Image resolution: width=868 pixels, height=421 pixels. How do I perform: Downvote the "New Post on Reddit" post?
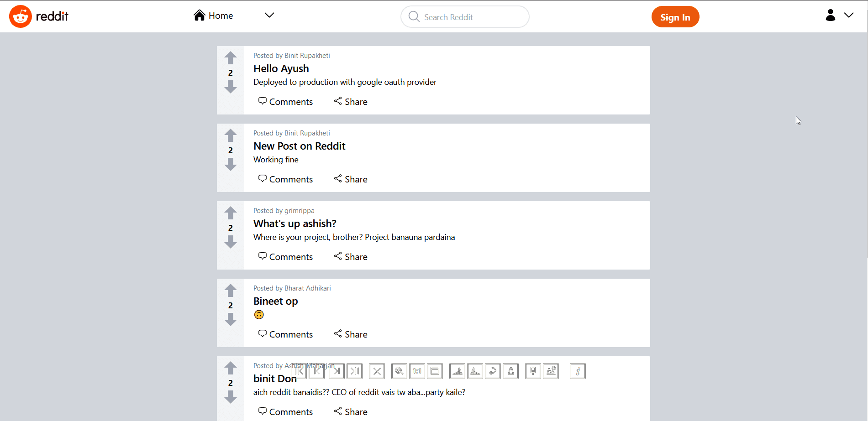[x=231, y=164]
